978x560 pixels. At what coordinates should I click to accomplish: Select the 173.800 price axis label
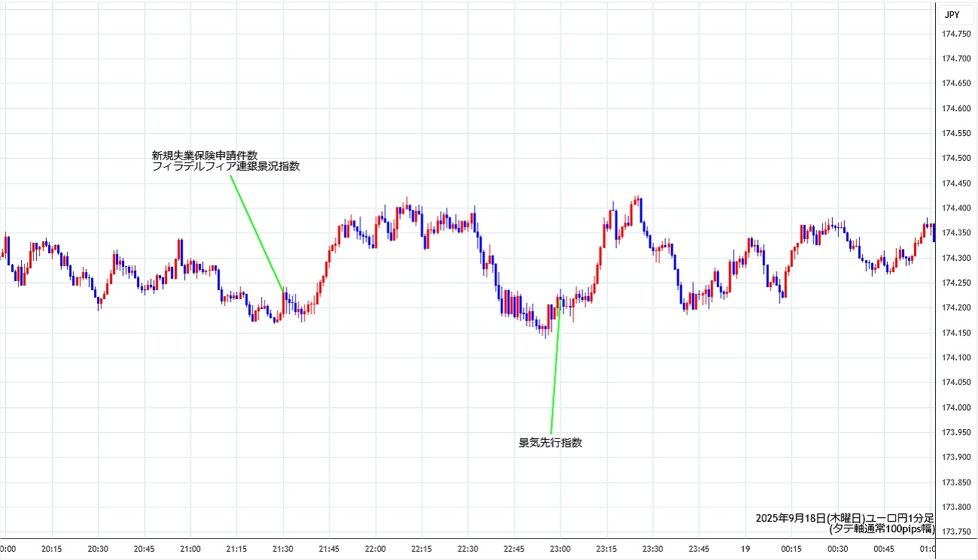pos(957,507)
